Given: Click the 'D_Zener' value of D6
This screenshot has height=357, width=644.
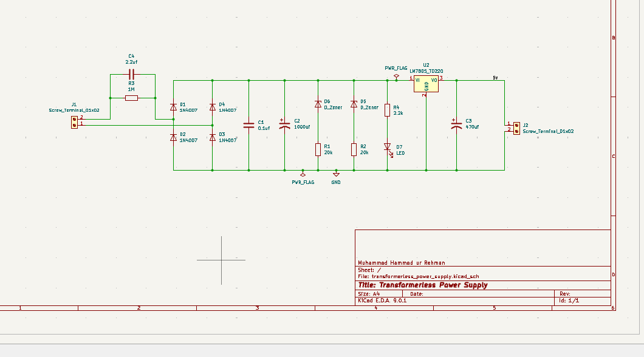Looking at the screenshot, I should [x=333, y=107].
